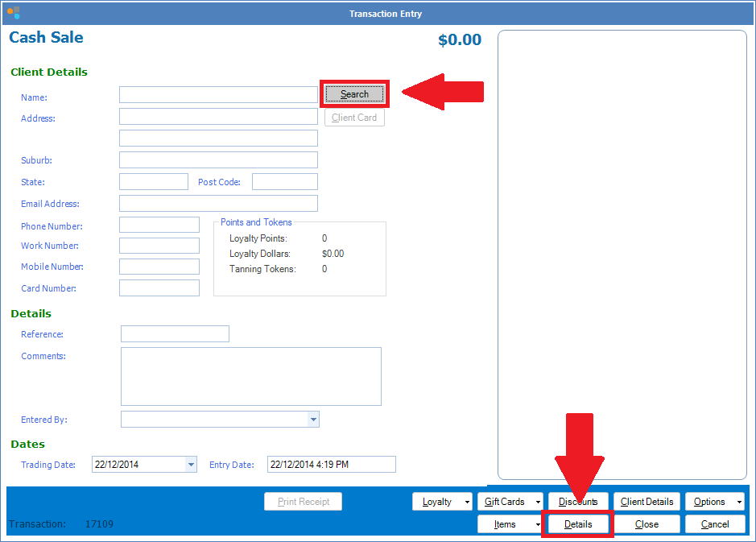Screen dimensions: 756x542
Task: Click into the Name input field
Action: 218,95
